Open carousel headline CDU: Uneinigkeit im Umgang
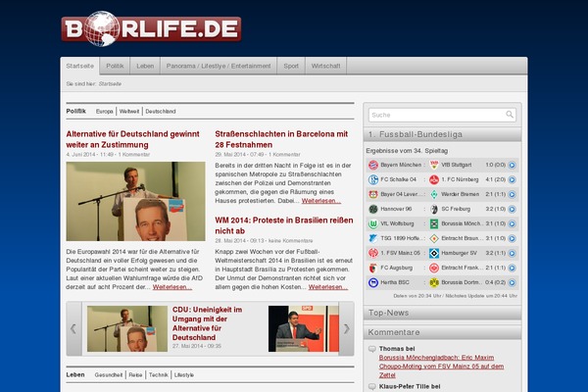Viewport: 588px width, 392px height. [x=208, y=323]
